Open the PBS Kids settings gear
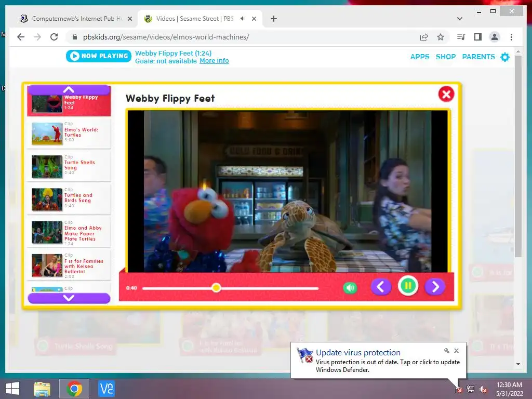The image size is (532, 399). tap(505, 57)
